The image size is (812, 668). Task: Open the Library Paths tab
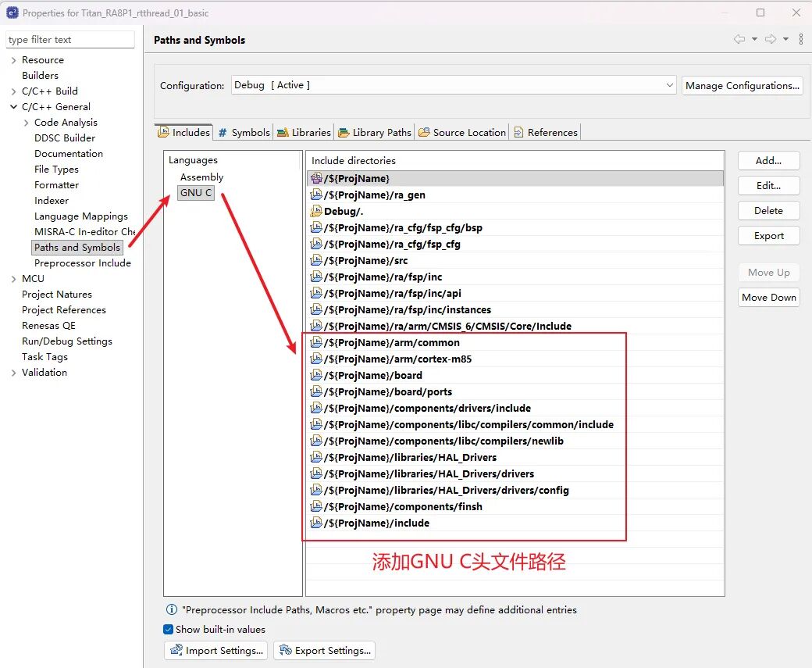coord(375,132)
